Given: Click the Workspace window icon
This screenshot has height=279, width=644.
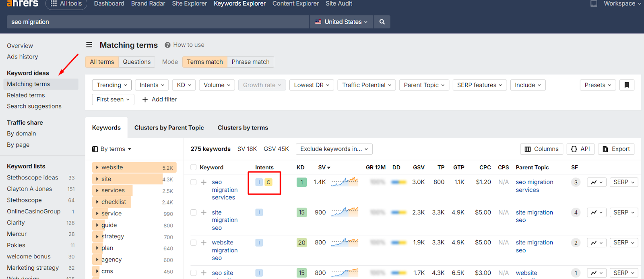Looking at the screenshot, I should (x=594, y=4).
